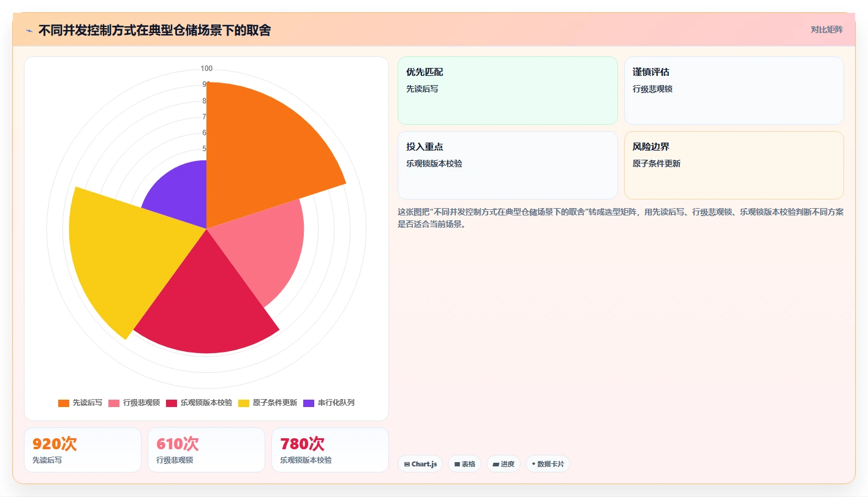868x497 pixels.
Task: Toggle the 乐观锁版本校验 legend item
Action: click(x=199, y=403)
